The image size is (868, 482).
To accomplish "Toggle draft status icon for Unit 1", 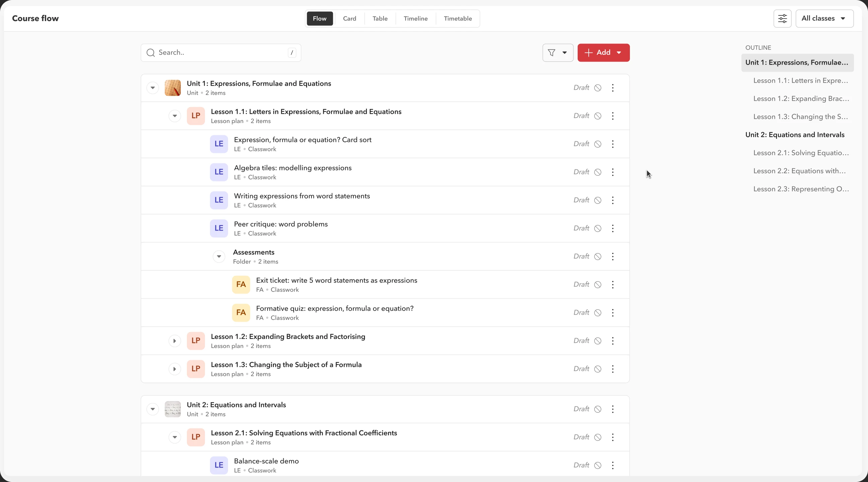I will tap(597, 88).
